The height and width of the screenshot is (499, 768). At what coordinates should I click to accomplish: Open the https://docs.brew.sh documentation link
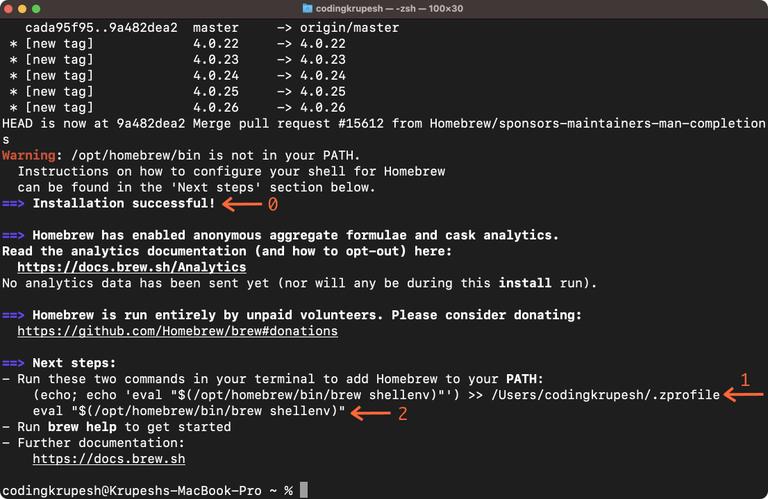pyautogui.click(x=109, y=459)
